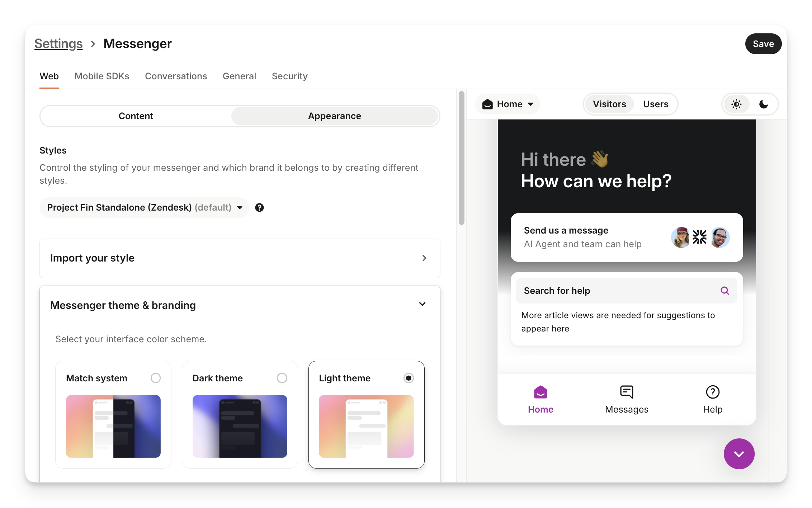This screenshot has width=812, height=508.
Task: Click the search magnifier icon in preview
Action: coord(724,291)
